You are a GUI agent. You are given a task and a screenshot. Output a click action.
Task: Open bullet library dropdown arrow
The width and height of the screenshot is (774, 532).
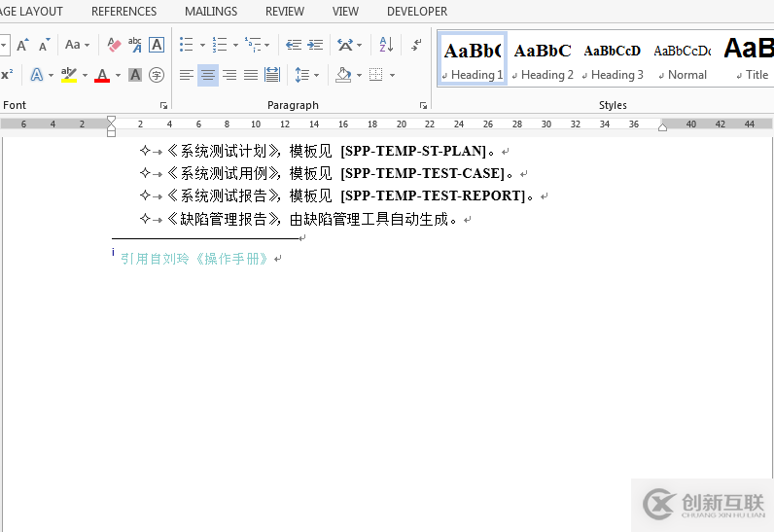[x=202, y=46]
